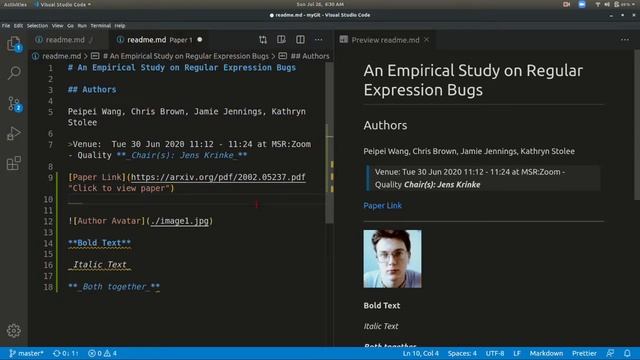This screenshot has height=360, width=640.
Task: Open Paper Link in preview
Action: [x=382, y=206]
